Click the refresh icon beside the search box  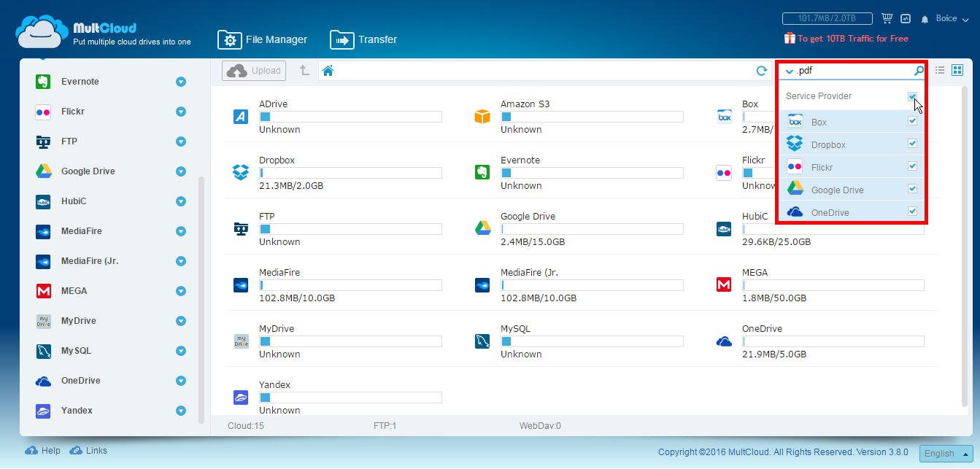pos(761,71)
